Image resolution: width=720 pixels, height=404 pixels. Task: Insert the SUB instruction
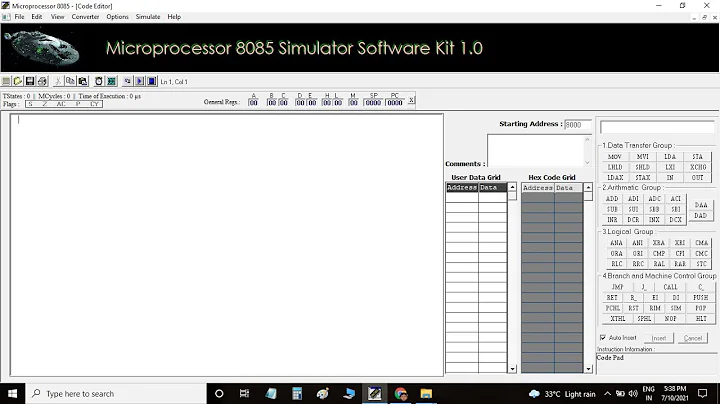coord(612,209)
